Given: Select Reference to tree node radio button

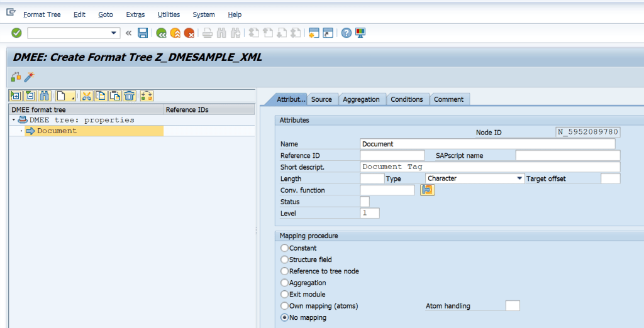Looking at the screenshot, I should point(284,271).
